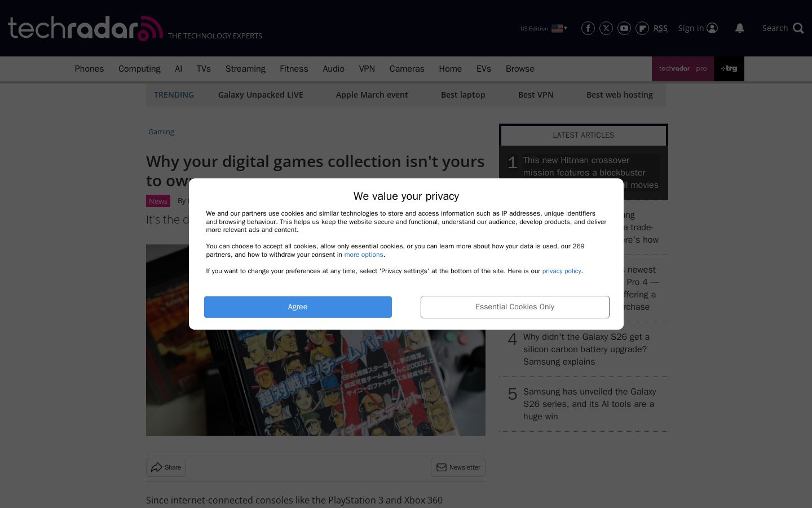Open Apple March event trending link
Image resolution: width=812 pixels, height=508 pixels.
tap(372, 95)
